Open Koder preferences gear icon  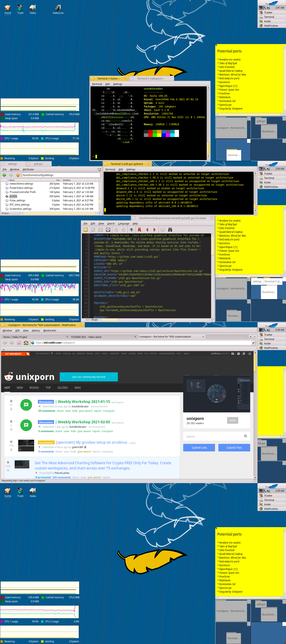click(162, 230)
